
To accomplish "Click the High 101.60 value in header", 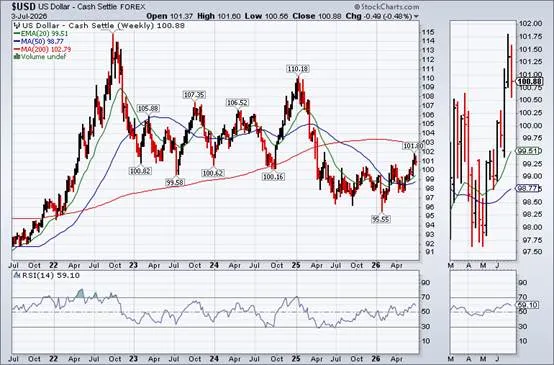I will pyautogui.click(x=219, y=16).
